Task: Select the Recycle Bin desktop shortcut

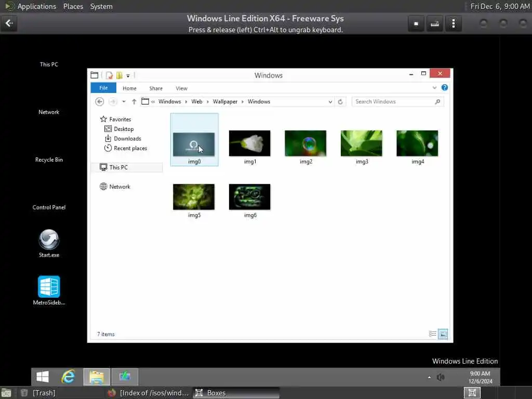Action: point(49,159)
